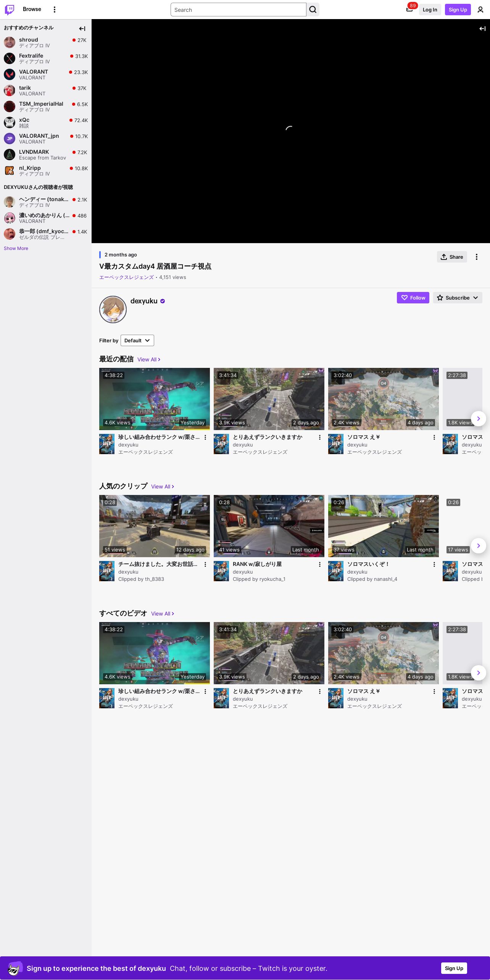Image resolution: width=490 pixels, height=980 pixels.
Task: Open the Filter by Default dropdown
Action: [x=137, y=340]
